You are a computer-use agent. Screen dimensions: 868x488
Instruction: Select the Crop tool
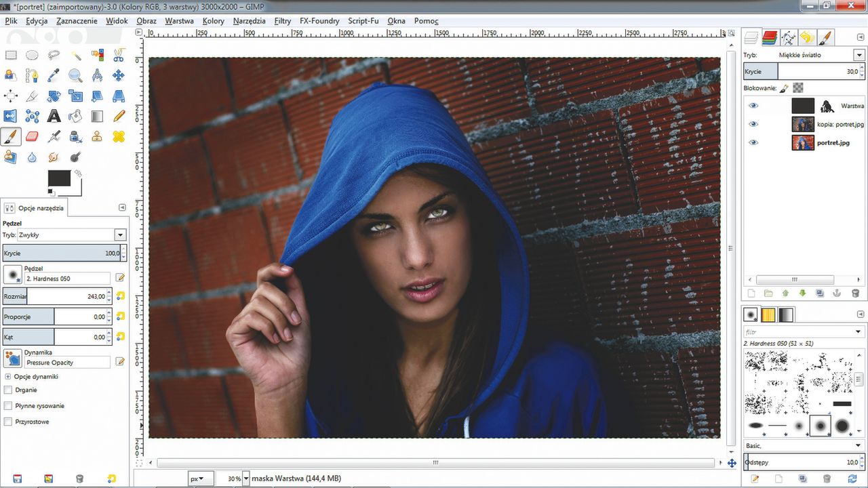[32, 96]
